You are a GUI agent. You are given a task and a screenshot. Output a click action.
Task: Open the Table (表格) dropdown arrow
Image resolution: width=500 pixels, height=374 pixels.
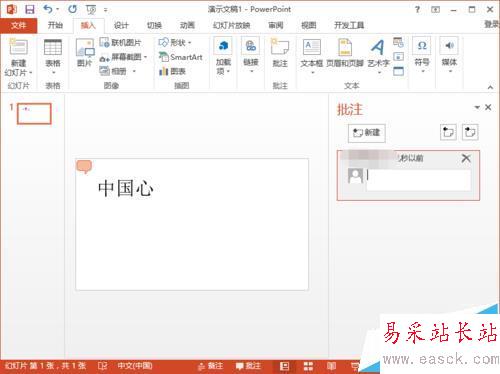click(x=53, y=72)
